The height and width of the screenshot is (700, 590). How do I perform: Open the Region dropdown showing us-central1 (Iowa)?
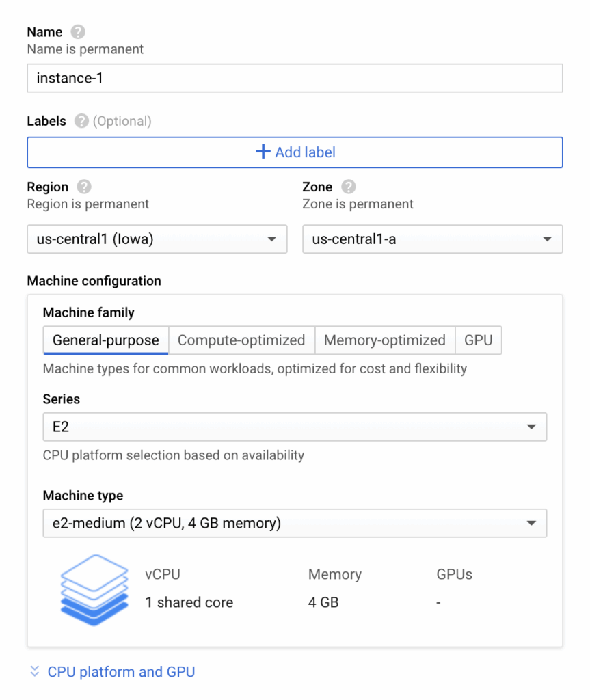coord(157,239)
